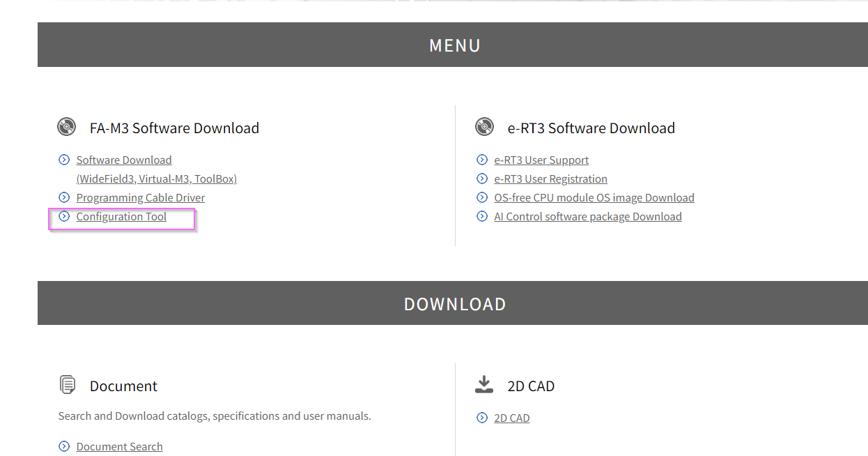Click the '(WideField3, Virtual-M3, ToolBox)' link text
Image resolution: width=868 pixels, height=456 pixels.
pyautogui.click(x=157, y=179)
